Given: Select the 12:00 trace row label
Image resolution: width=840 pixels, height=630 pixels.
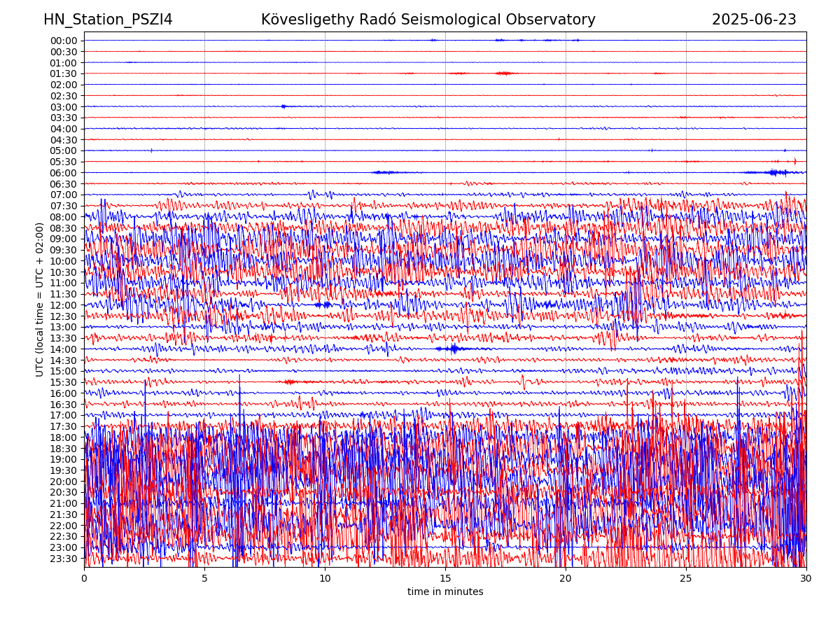Looking at the screenshot, I should [64, 305].
